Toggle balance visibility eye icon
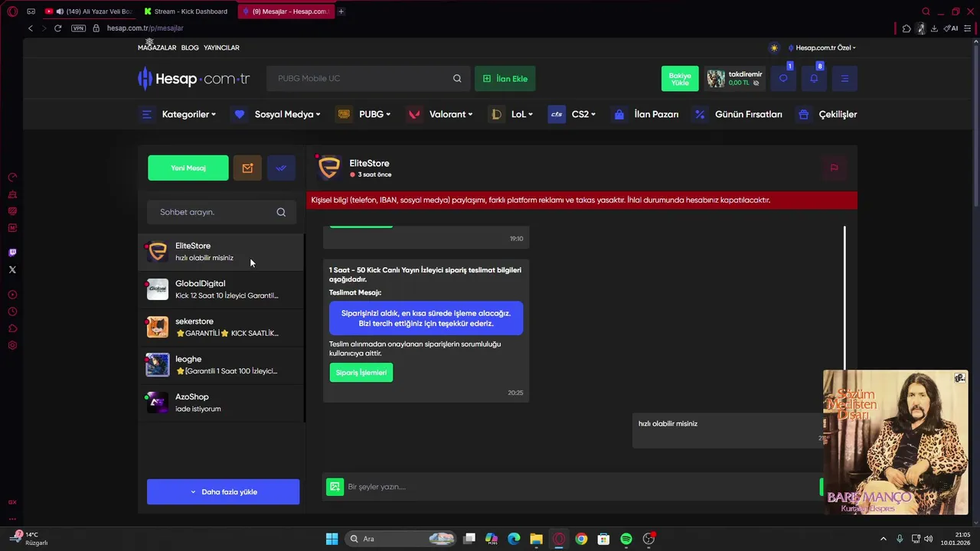The height and width of the screenshot is (551, 980). (x=756, y=83)
